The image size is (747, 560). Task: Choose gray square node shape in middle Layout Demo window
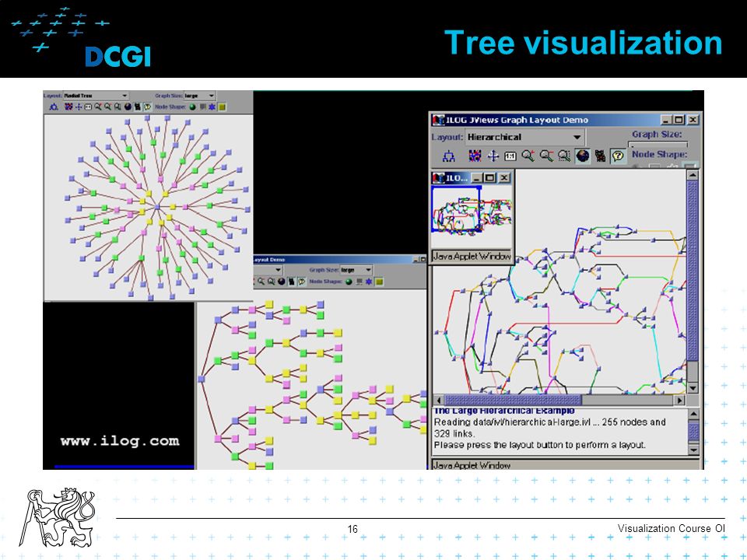[359, 282]
